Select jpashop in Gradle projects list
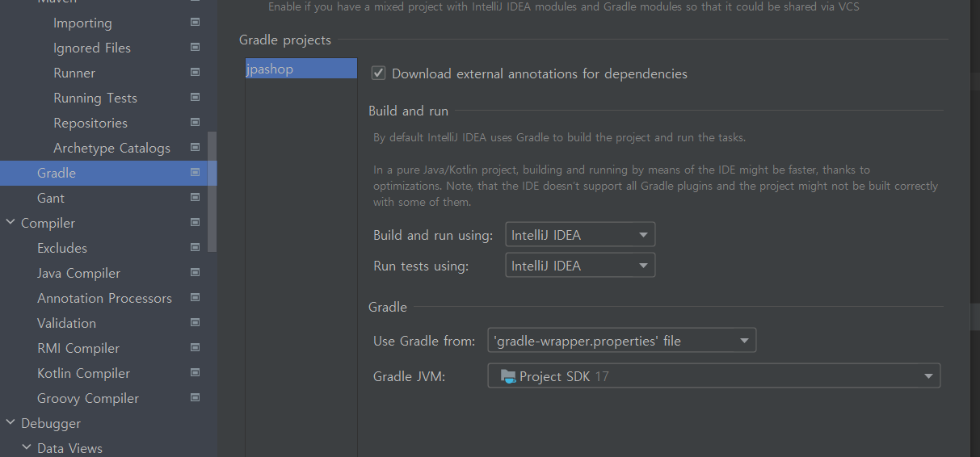Screen dimensions: 980x457 pyautogui.click(x=301, y=69)
